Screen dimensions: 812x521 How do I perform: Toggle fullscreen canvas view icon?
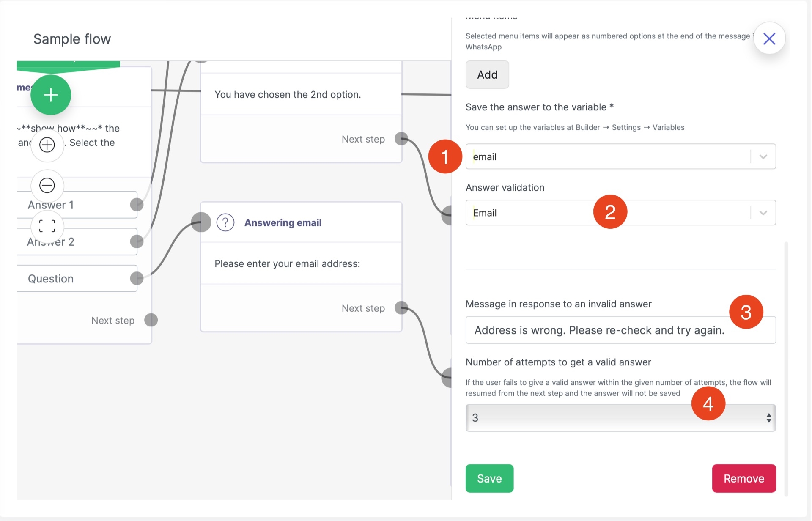[47, 226]
